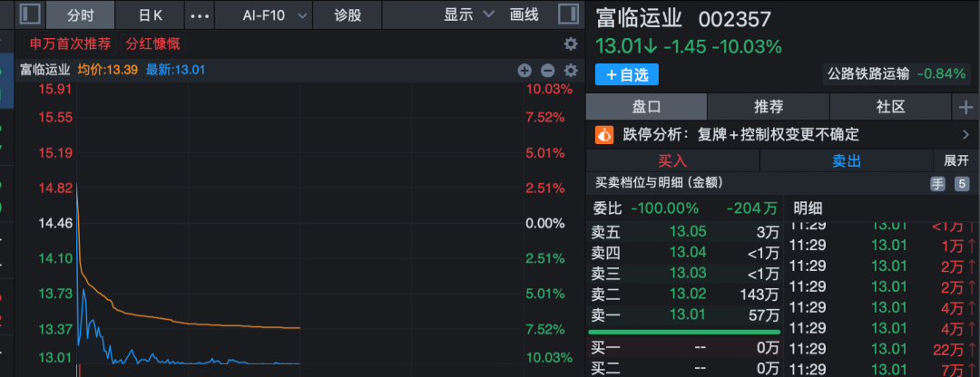980x377 pixels.
Task: Toggle the 手 unit display
Action: (938, 183)
